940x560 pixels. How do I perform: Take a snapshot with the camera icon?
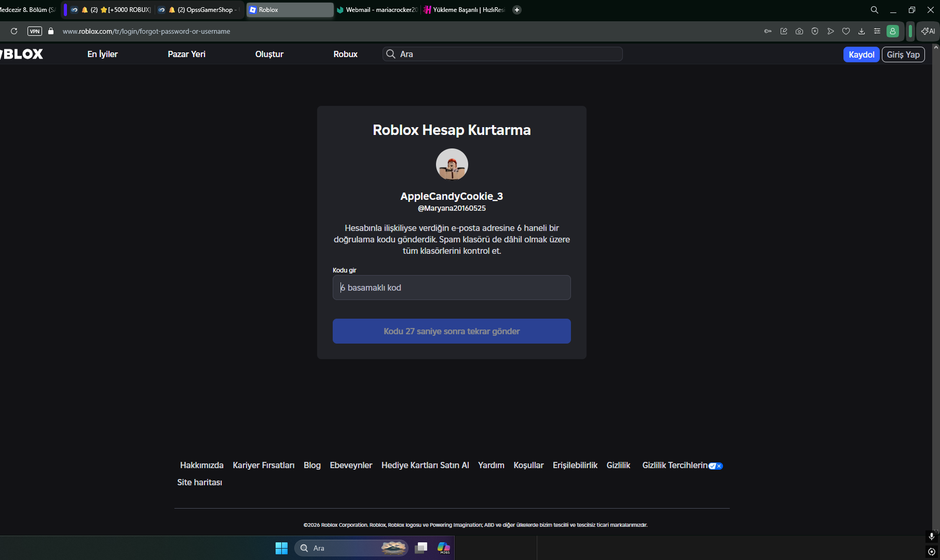point(799,31)
